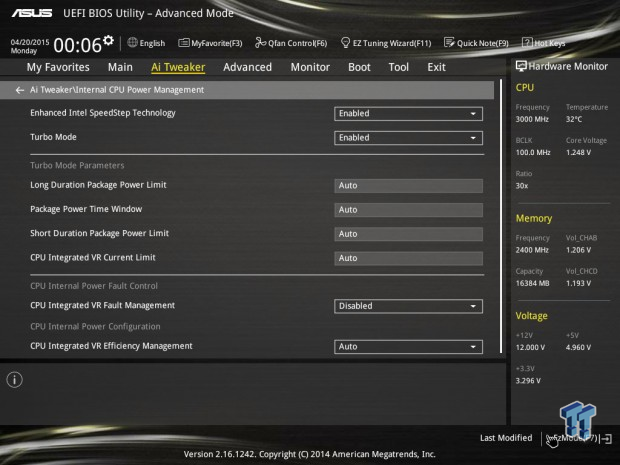The image size is (620, 465).
Task: Click the settings list vertical scrollbar
Action: pos(501,216)
